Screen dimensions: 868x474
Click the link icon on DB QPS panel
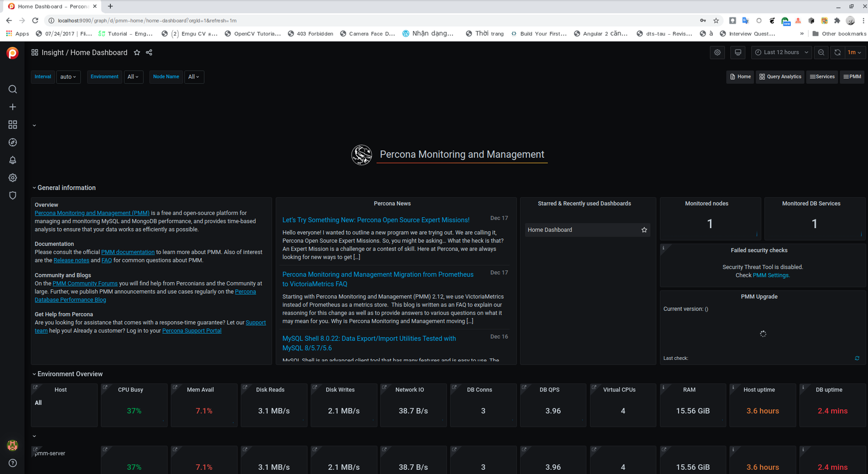(x=524, y=387)
